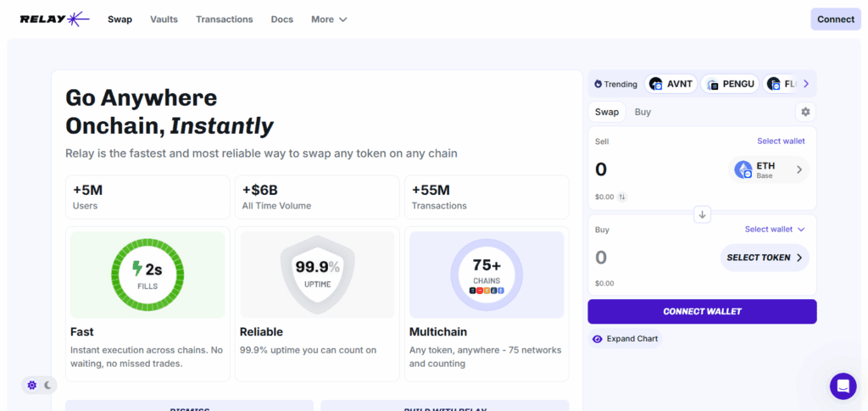Go to Vaults page
Image resolution: width=868 pixels, height=411 pixels.
coord(164,19)
